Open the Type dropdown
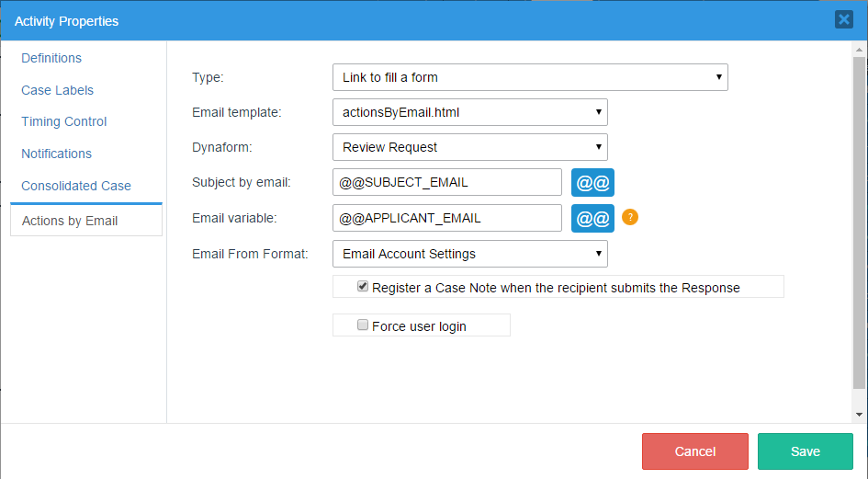Screen dimensions: 868x479 [530, 77]
